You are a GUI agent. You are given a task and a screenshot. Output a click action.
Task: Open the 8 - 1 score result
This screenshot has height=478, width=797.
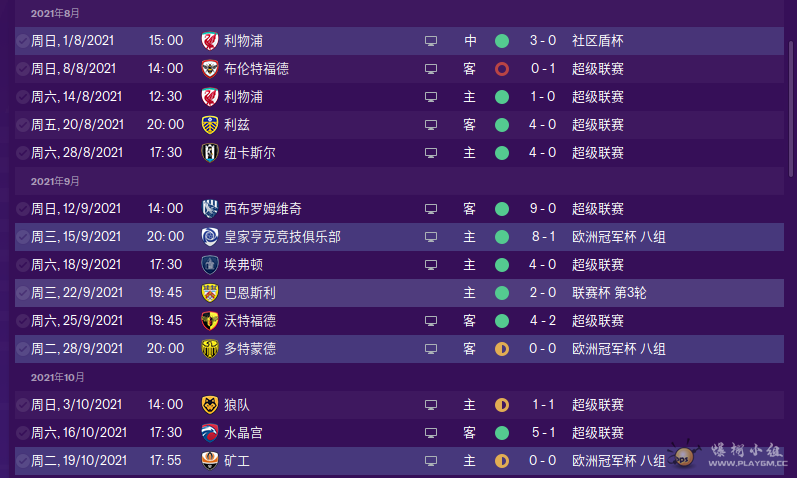tap(543, 237)
